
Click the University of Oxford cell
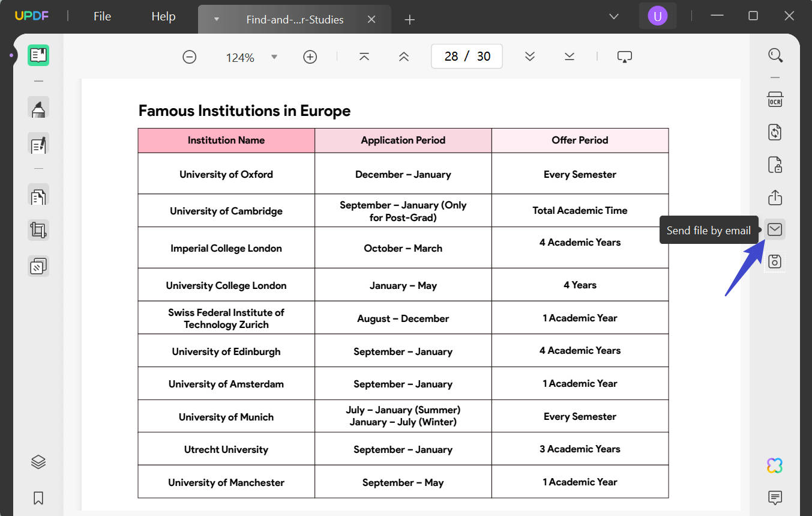pos(226,174)
